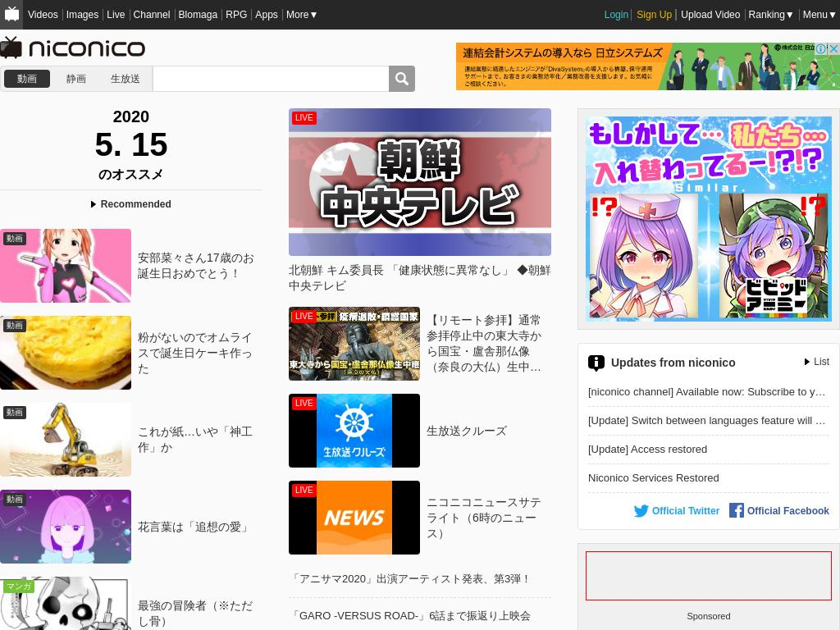
Task: Click the empty Sponsored ad box
Action: (709, 576)
